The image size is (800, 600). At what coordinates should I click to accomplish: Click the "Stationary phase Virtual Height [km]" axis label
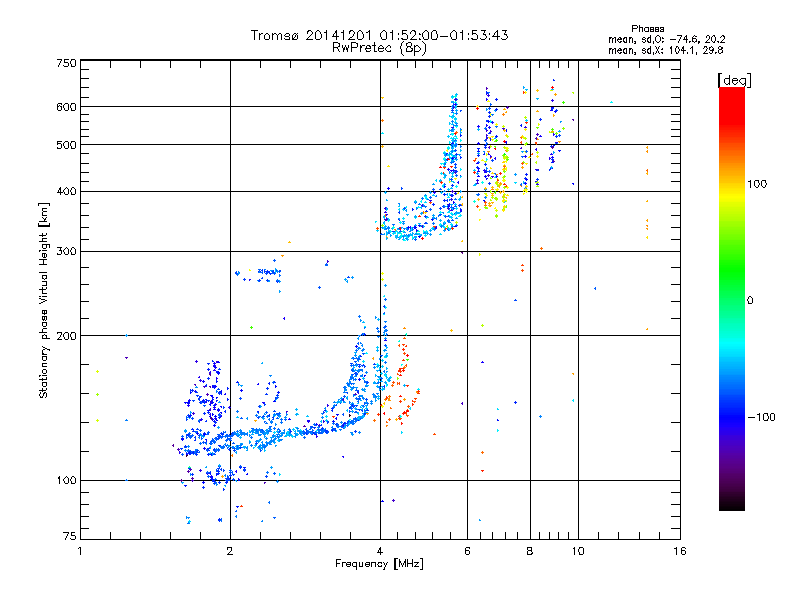click(44, 301)
